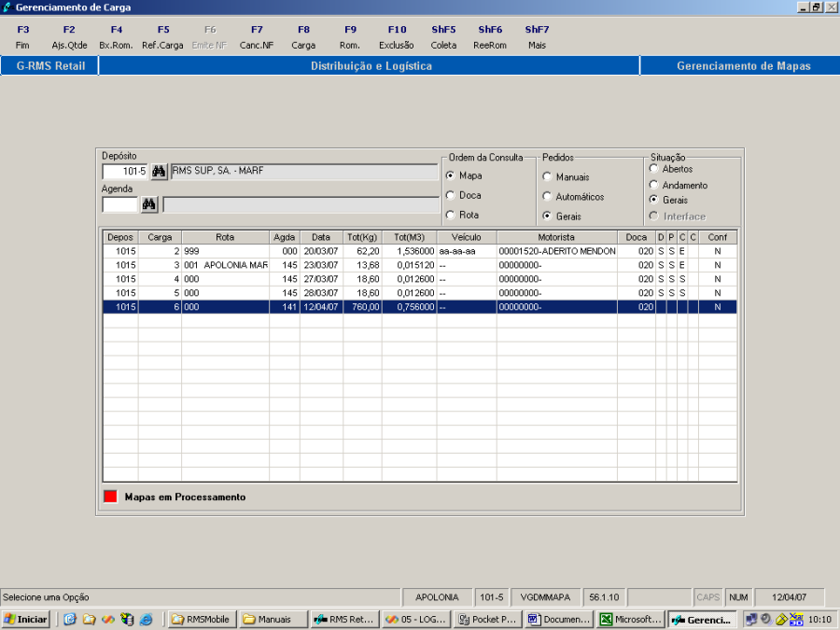Viewport: 840px width, 630px height.
Task: Select row with date 20/03/07
Action: pos(420,251)
